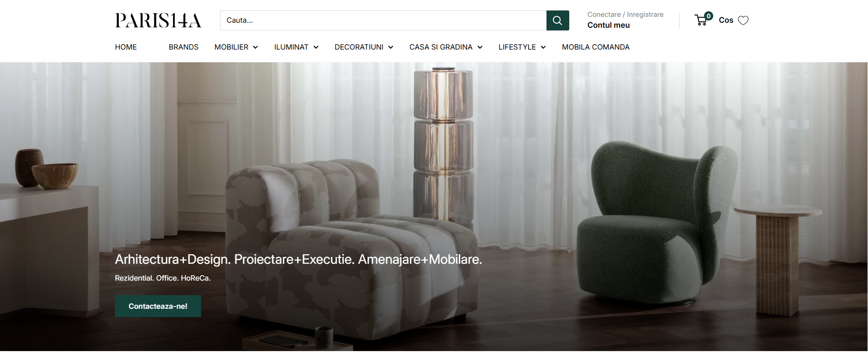Open the BRANDS menu item
The image size is (868, 352).
(184, 47)
